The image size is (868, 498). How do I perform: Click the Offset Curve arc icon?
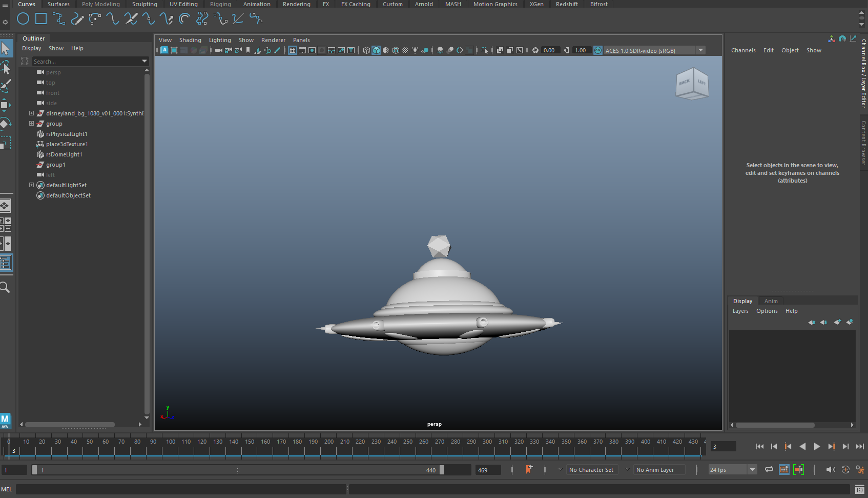(x=184, y=19)
